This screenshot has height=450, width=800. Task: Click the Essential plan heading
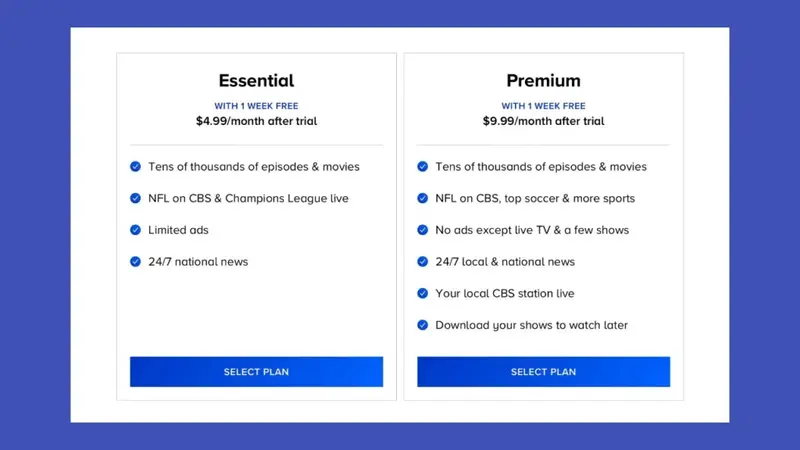(x=256, y=81)
